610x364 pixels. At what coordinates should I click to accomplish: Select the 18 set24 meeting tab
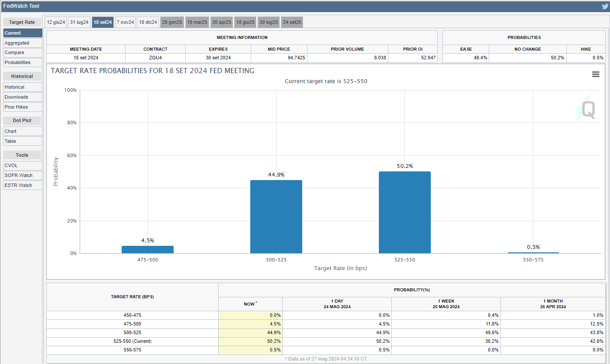pos(103,22)
